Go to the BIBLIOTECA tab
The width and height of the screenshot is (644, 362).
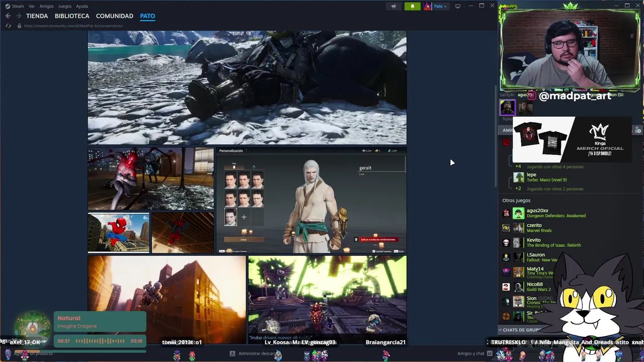[x=72, y=16]
